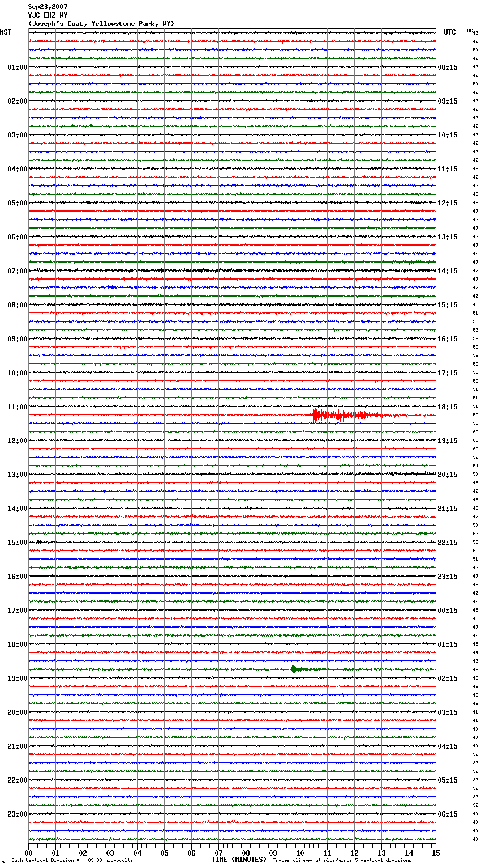Screen dimensions: 481x868
Task: Click the 20:15 UTC time label
Action: coord(448,475)
